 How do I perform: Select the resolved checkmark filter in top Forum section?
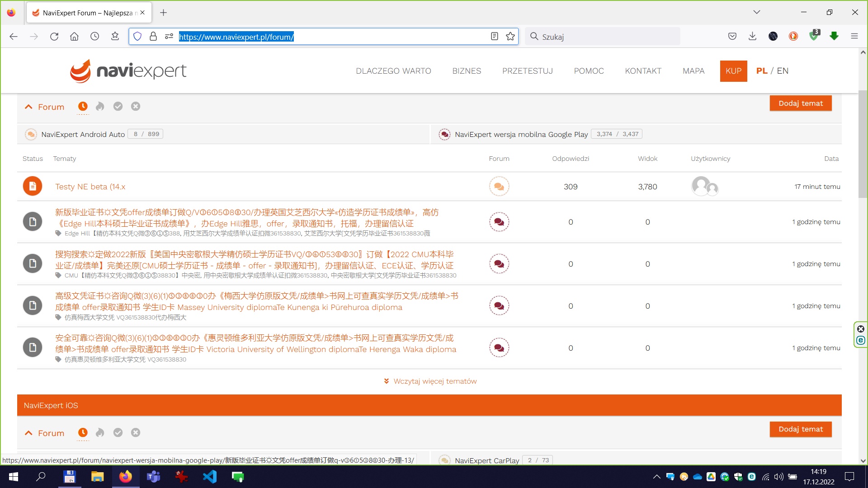(118, 106)
